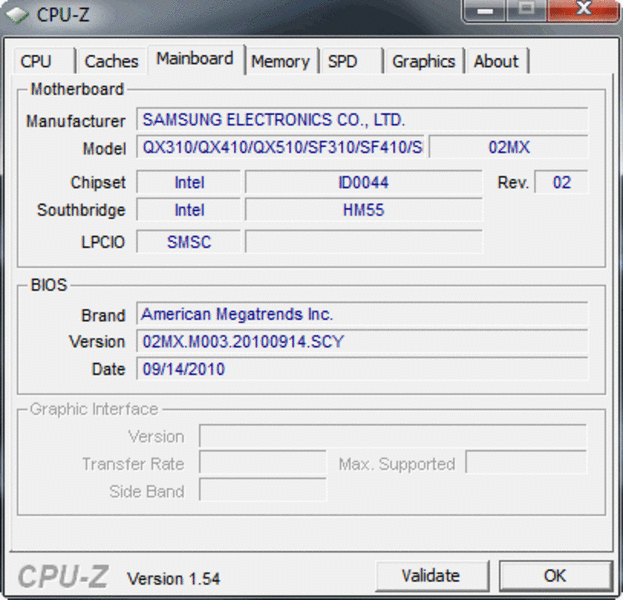Click the Graphic Interface Version field
623x600 pixels.
coord(393,436)
